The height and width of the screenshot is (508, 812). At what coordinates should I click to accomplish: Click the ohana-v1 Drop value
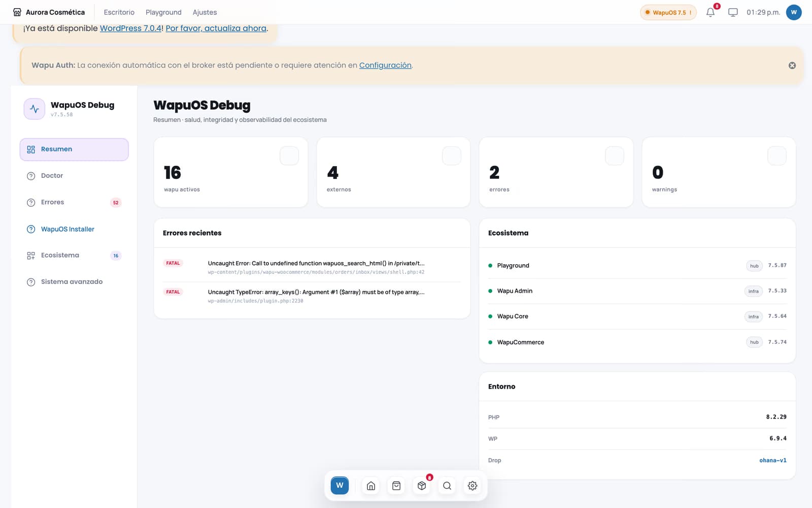click(x=773, y=461)
